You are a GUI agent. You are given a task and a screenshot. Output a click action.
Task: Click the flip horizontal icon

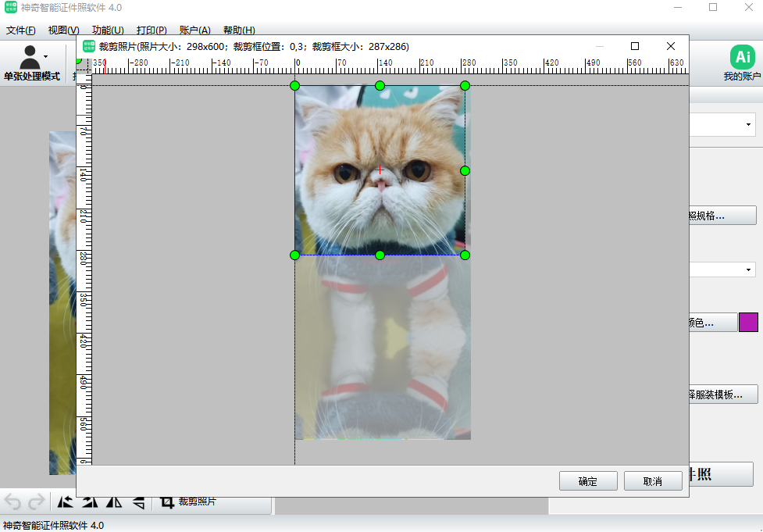[x=114, y=502]
